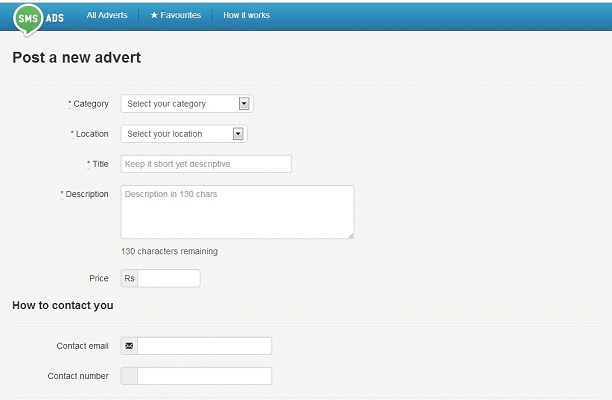Open the Select your category dropdown
The height and width of the screenshot is (400, 612).
click(187, 104)
